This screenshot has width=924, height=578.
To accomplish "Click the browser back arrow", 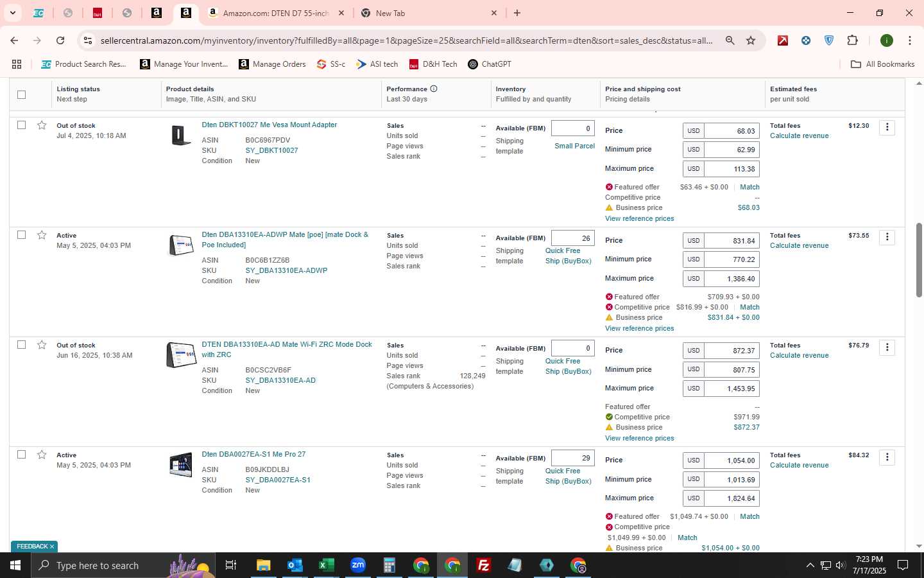I will pos(14,40).
